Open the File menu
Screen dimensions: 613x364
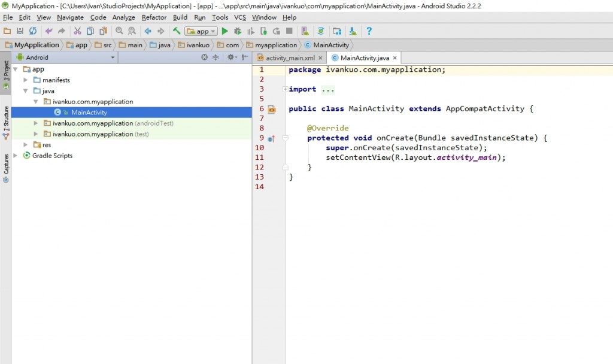(8, 17)
